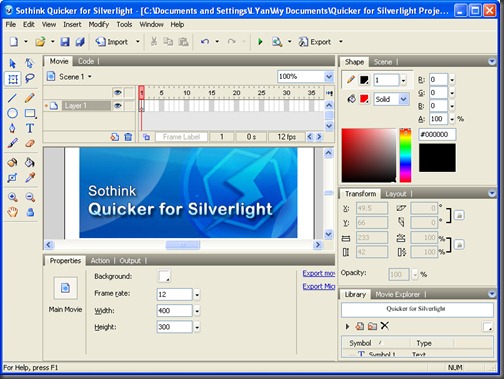This screenshot has width=504, height=379.
Task: Click the Save All icon
Action: pos(80,42)
